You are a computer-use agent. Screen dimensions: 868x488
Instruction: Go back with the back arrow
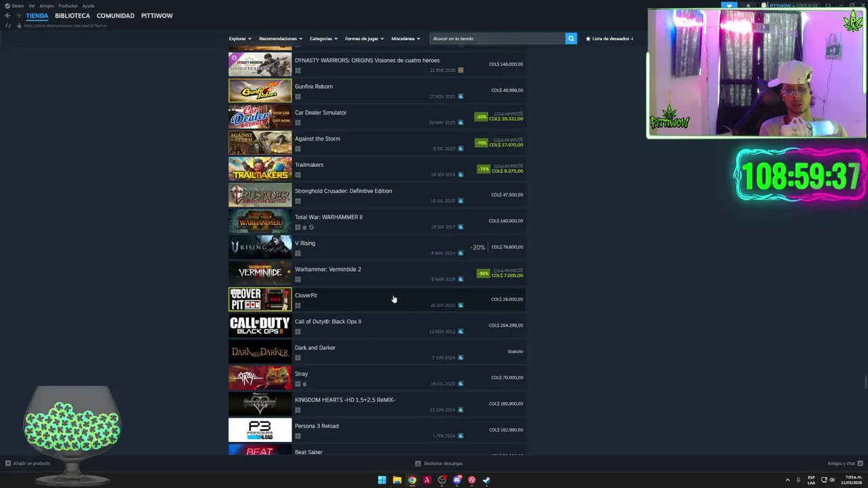point(7,16)
